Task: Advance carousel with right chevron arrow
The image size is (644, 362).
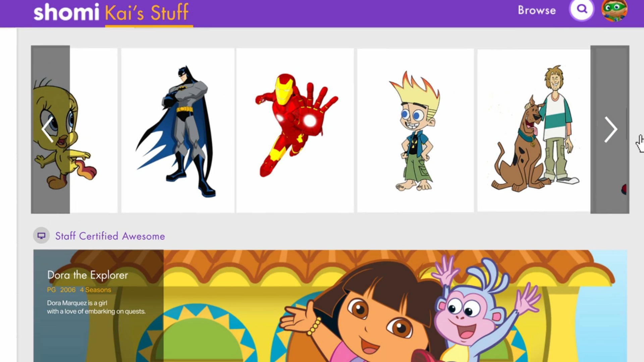Action: click(610, 129)
